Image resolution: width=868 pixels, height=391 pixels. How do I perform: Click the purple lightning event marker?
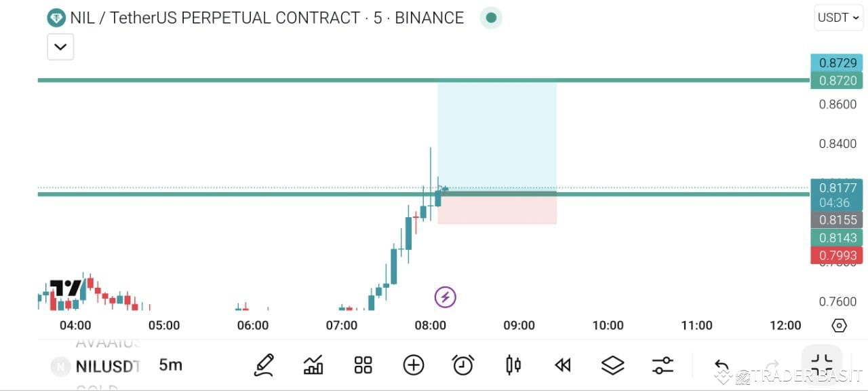point(446,297)
